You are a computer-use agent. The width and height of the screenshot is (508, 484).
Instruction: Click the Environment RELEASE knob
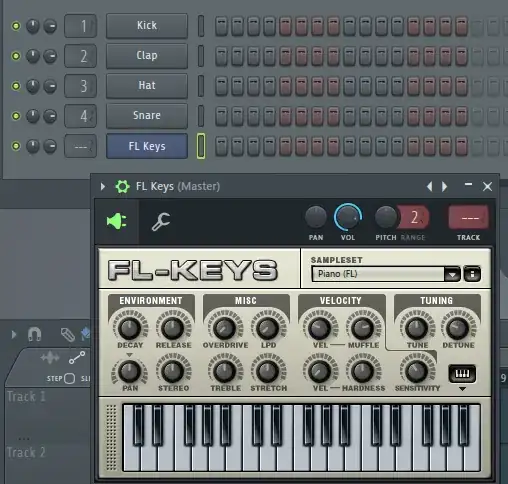tap(173, 328)
